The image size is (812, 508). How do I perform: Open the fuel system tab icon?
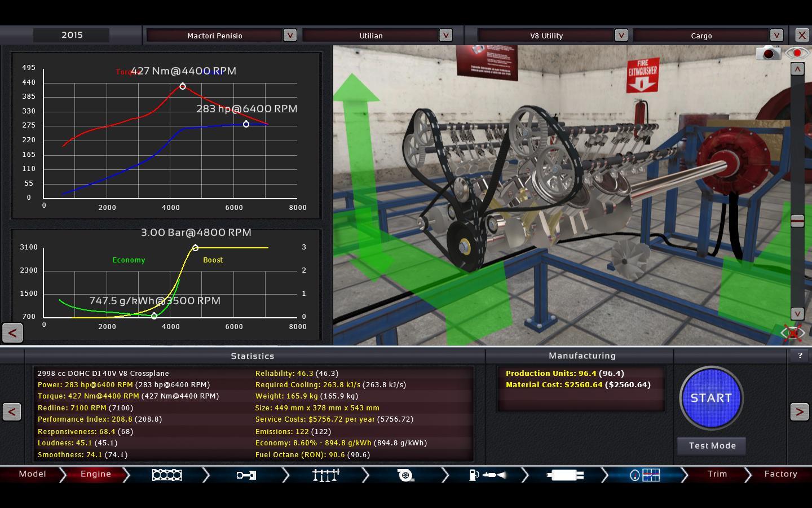[487, 475]
